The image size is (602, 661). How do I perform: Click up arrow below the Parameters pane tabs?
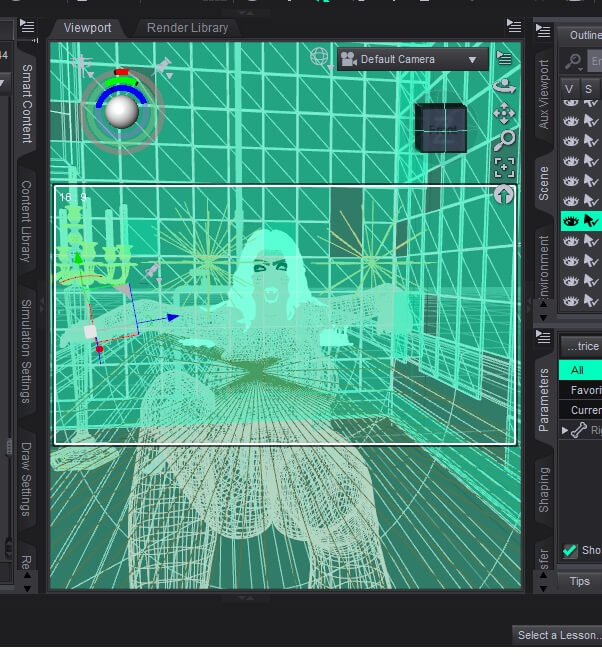[543, 575]
